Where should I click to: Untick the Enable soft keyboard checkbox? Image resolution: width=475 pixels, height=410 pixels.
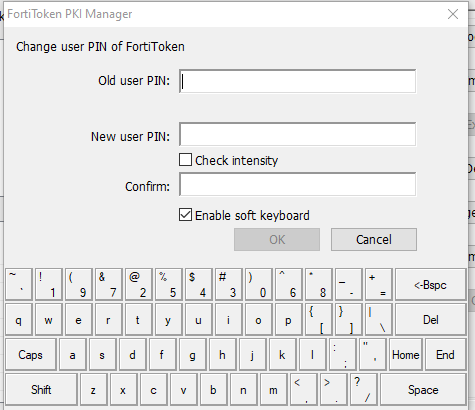point(185,215)
